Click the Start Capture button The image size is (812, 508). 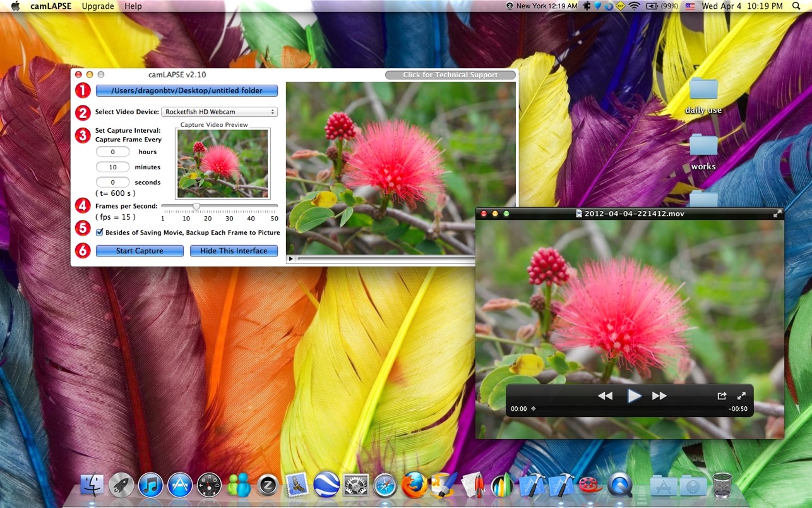point(140,251)
